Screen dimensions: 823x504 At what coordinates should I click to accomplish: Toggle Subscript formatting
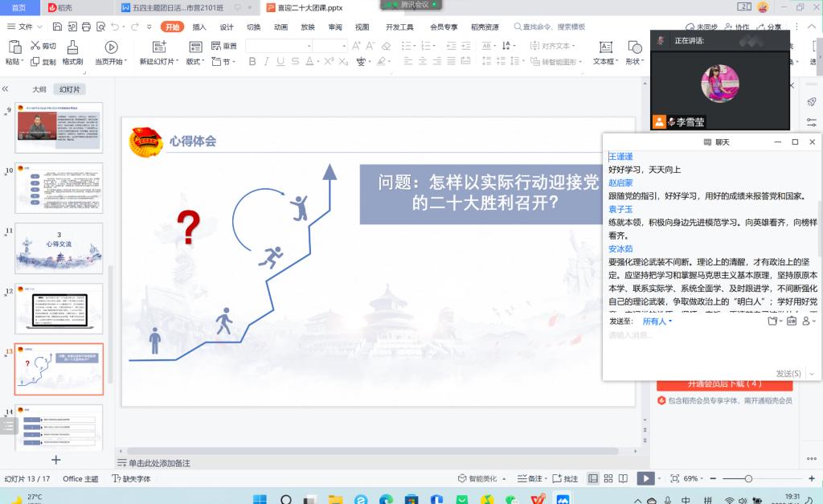click(x=343, y=61)
